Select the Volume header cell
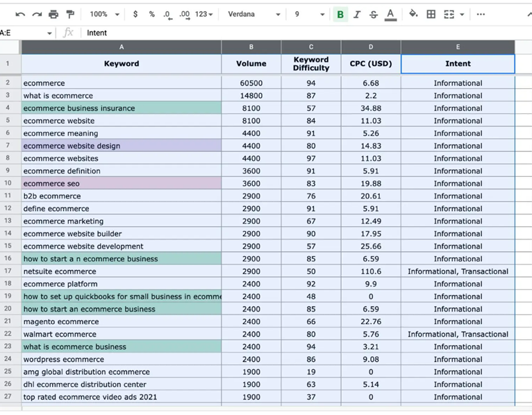This screenshot has width=532, height=415. [x=251, y=64]
